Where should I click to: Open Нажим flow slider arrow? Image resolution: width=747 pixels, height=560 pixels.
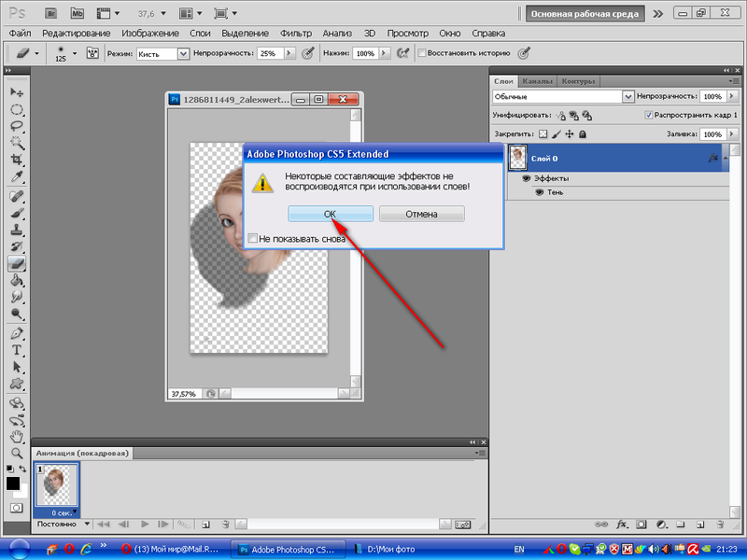(385, 53)
